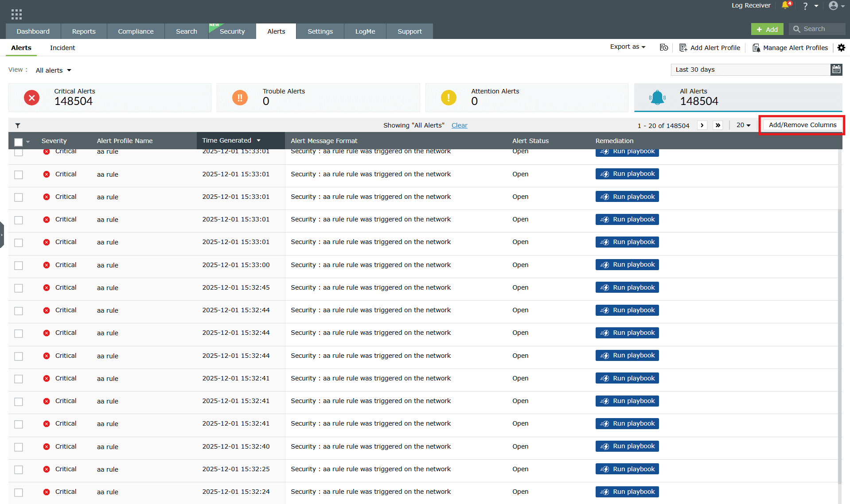Image resolution: width=850 pixels, height=504 pixels.
Task: Go to the next page using the arrow chevron
Action: [702, 125]
